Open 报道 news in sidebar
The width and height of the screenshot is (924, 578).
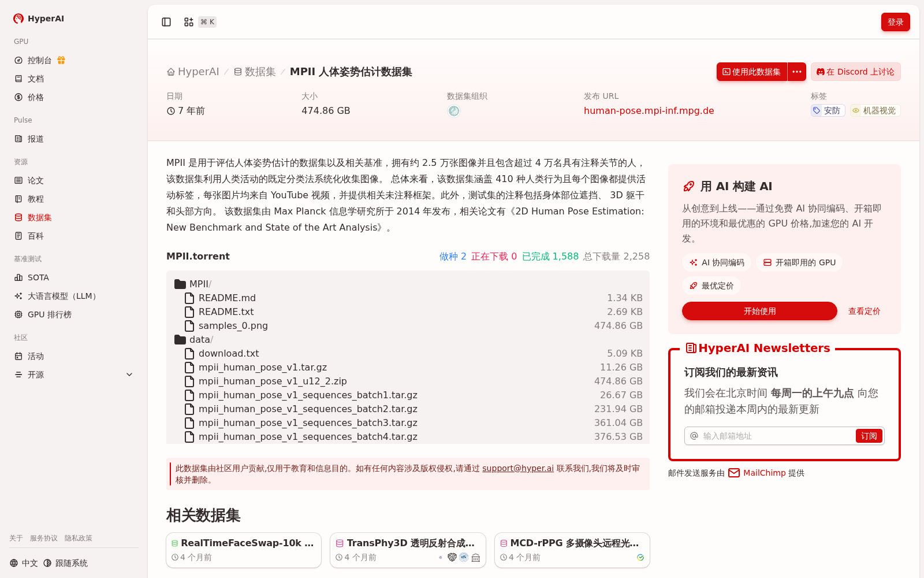pyautogui.click(x=35, y=139)
